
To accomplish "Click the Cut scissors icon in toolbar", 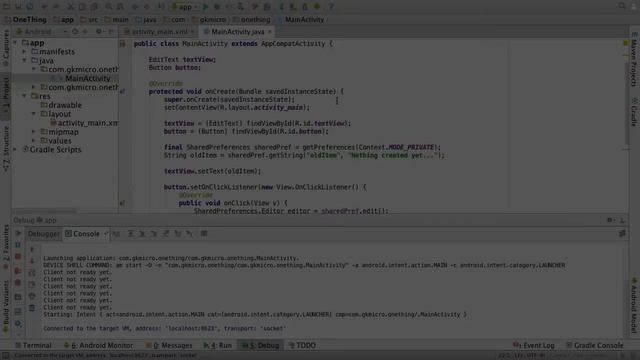I will pyautogui.click(x=70, y=7).
